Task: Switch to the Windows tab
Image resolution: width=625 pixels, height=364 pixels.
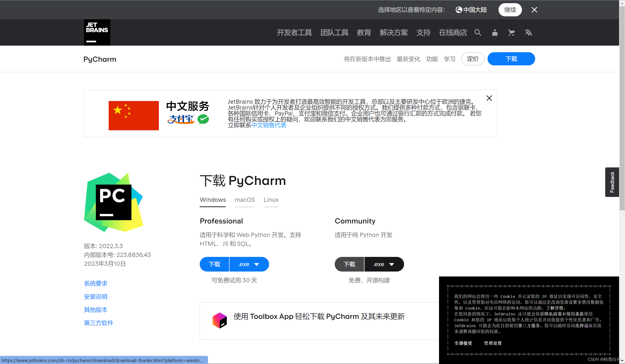Action: [213, 200]
